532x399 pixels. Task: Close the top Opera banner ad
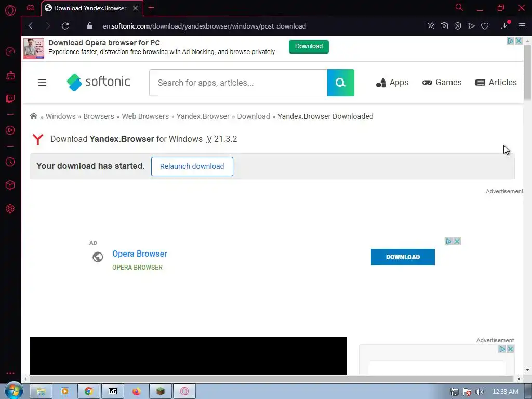coord(519,41)
